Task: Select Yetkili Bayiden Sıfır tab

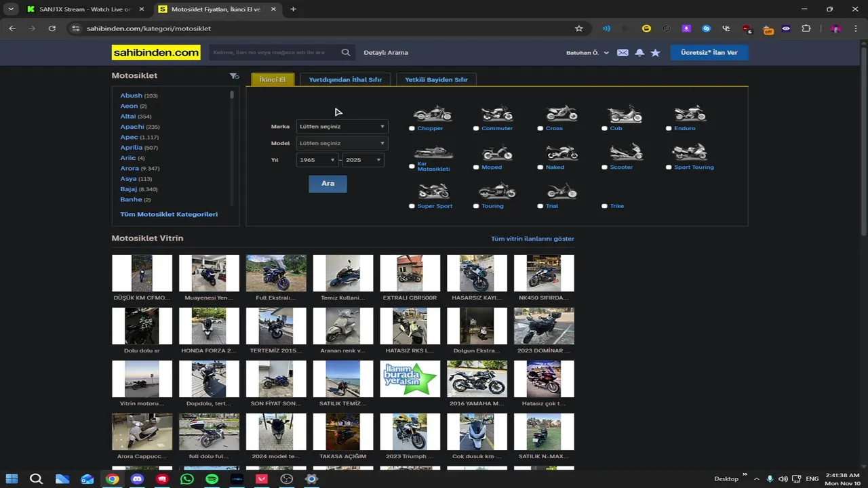Action: click(436, 79)
